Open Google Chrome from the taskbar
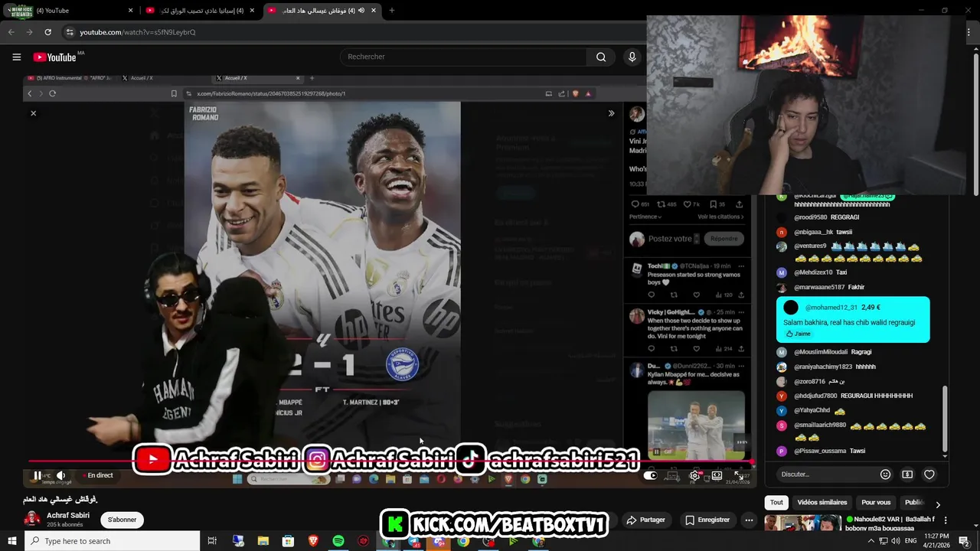 [463, 541]
